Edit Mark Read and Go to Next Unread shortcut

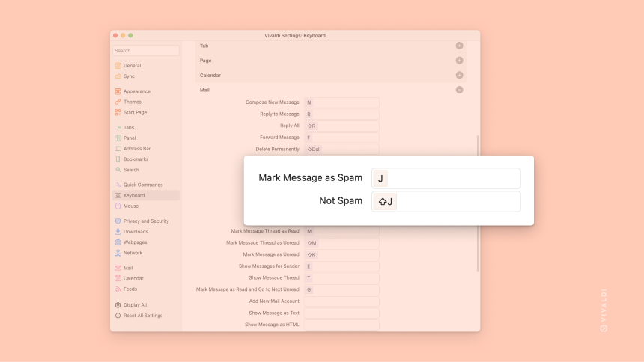(341, 289)
